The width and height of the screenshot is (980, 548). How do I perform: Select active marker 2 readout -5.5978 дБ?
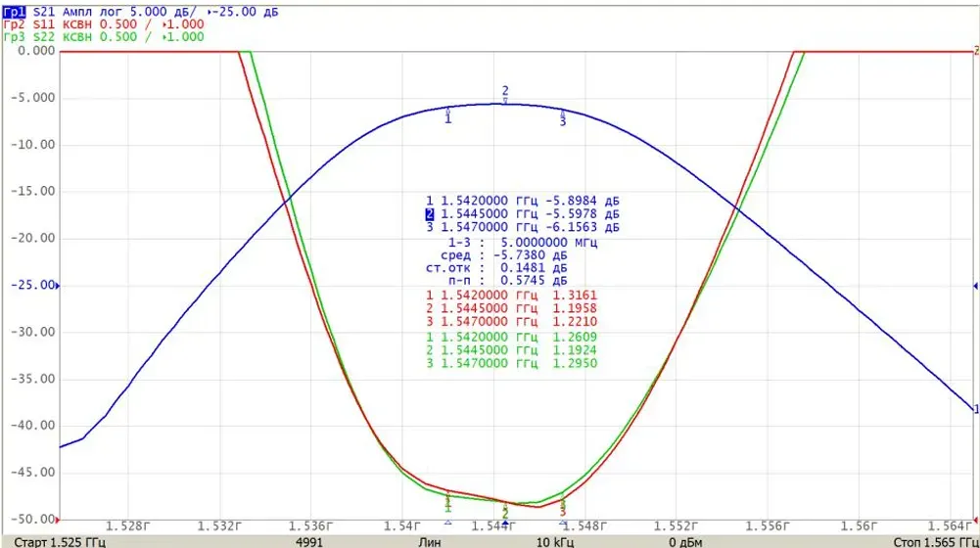click(523, 214)
